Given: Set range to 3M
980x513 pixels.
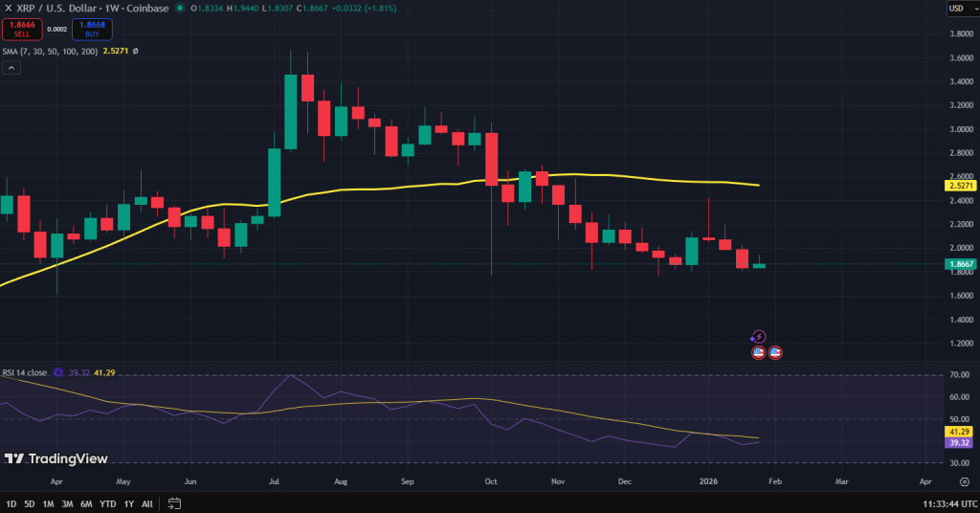Looking at the screenshot, I should [x=67, y=503].
